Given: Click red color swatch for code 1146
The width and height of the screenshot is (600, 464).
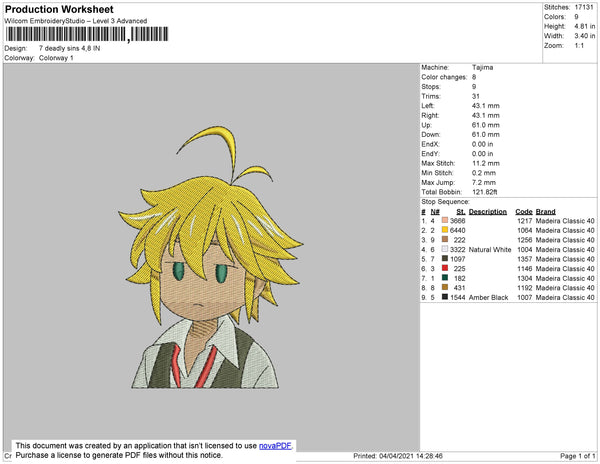Looking at the screenshot, I should [445, 268].
